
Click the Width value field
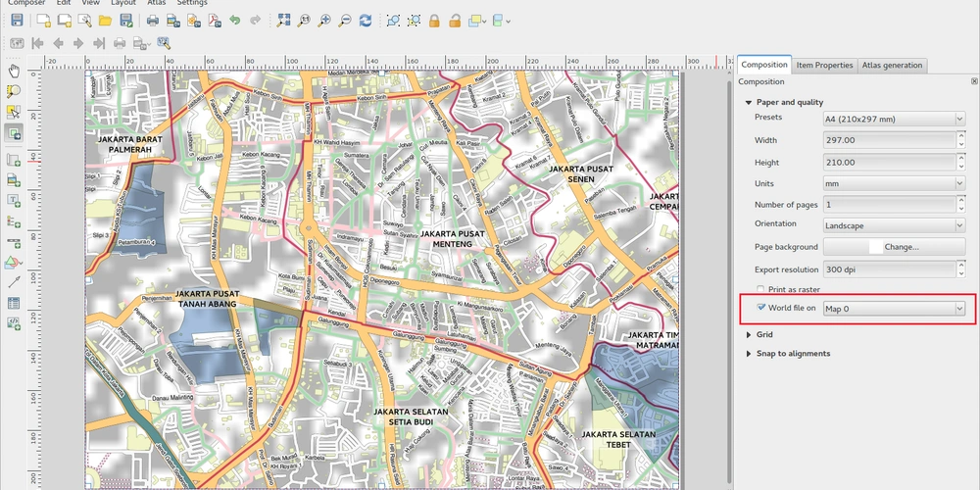pyautogui.click(x=890, y=140)
